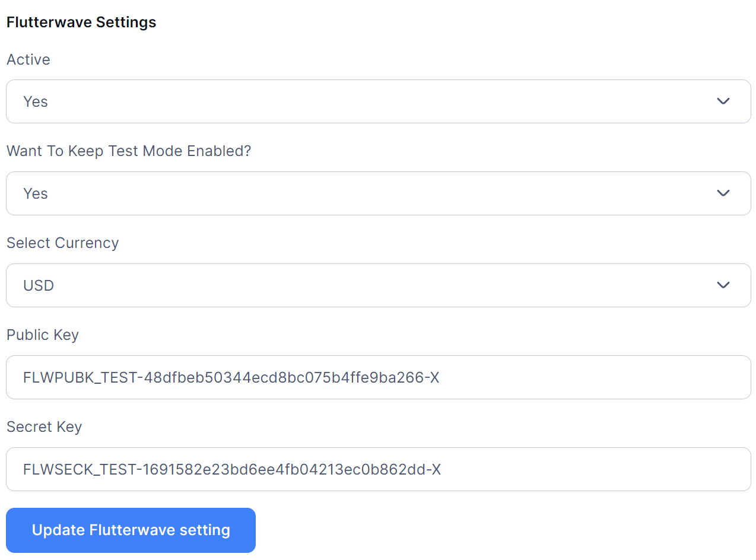Viewport: 756px width, 560px height.
Task: Click the Update Flutterwave setting button
Action: click(x=131, y=530)
